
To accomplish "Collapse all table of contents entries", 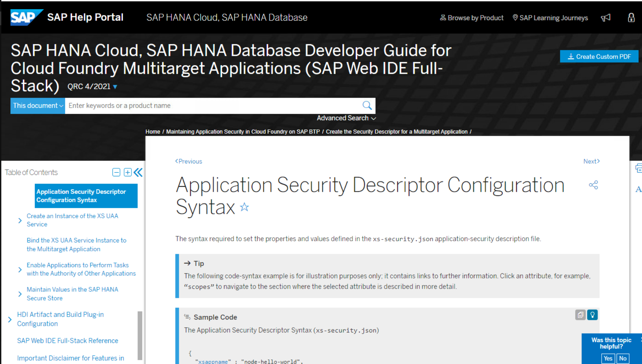I will point(116,172).
